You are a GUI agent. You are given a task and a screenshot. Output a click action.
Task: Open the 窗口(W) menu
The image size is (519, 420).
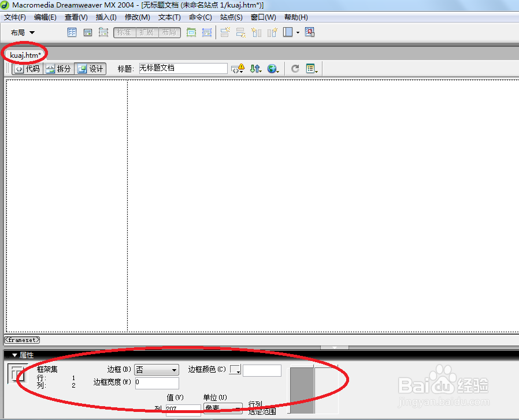tap(263, 17)
